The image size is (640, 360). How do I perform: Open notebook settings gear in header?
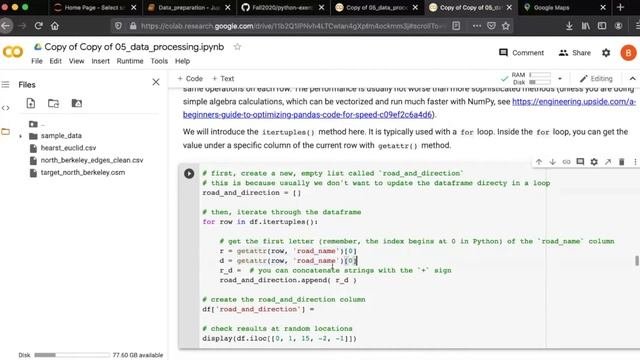click(606, 53)
